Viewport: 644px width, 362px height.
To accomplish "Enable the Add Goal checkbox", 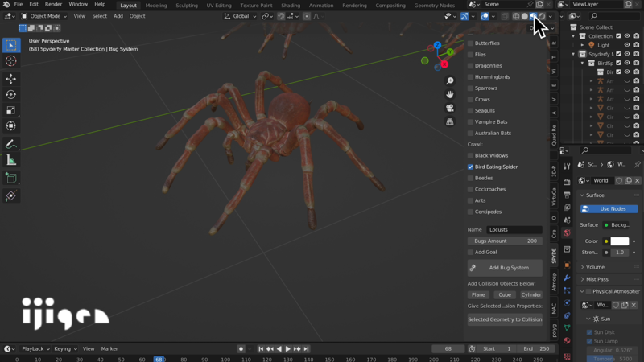I will pyautogui.click(x=470, y=252).
